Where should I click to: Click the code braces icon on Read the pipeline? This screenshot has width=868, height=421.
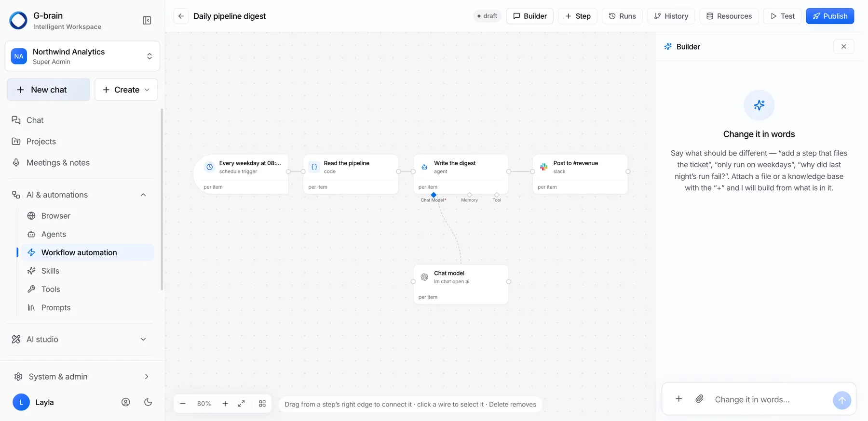[314, 167]
